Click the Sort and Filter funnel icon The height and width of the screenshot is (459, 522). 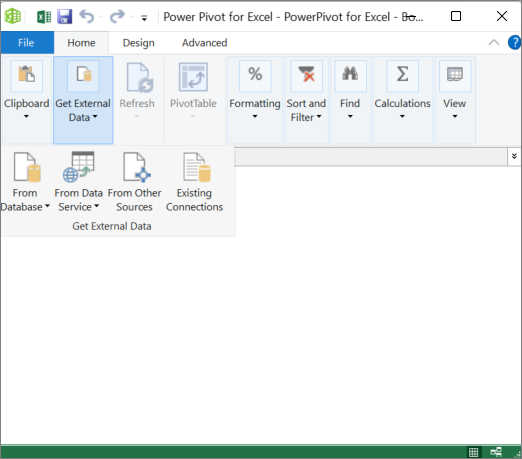(x=307, y=76)
